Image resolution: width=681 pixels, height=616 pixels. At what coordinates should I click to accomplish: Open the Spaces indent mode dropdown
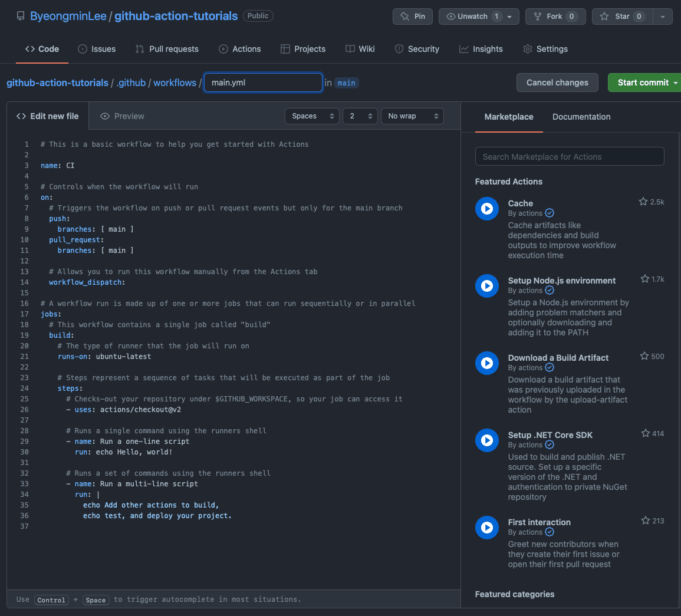[x=312, y=116]
